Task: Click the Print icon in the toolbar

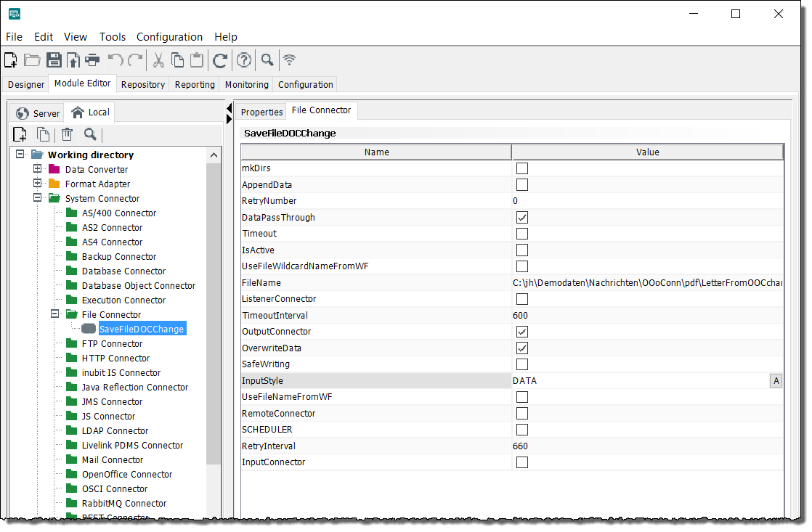Action: click(x=93, y=60)
